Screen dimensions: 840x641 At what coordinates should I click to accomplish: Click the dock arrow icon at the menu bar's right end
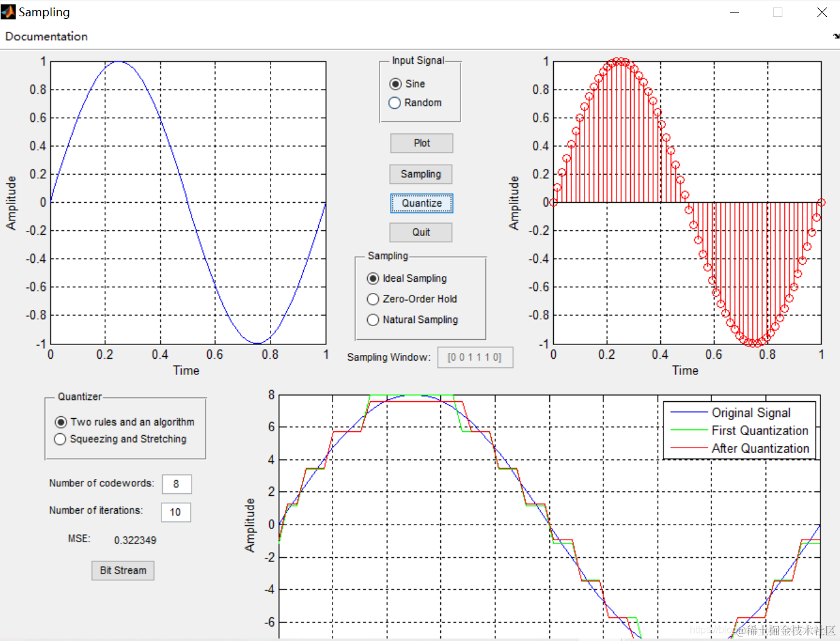coord(836,36)
